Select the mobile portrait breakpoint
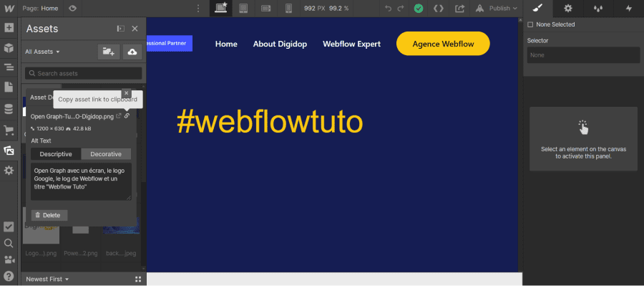Image resolution: width=644 pixels, height=286 pixels. tap(288, 8)
